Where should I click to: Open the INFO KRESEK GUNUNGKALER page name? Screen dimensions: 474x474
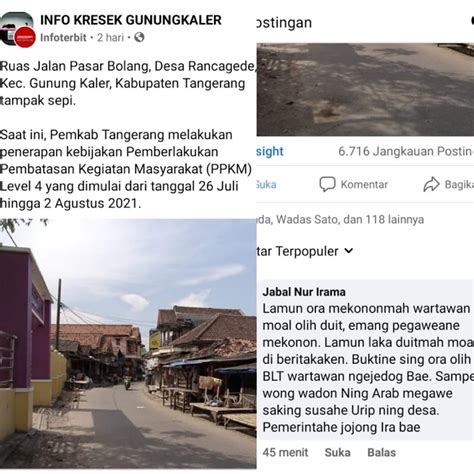[131, 20]
